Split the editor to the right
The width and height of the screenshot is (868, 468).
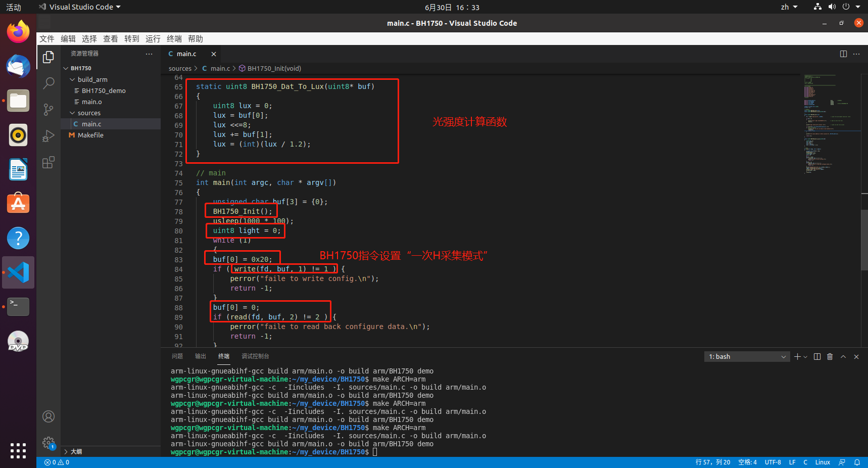(843, 54)
